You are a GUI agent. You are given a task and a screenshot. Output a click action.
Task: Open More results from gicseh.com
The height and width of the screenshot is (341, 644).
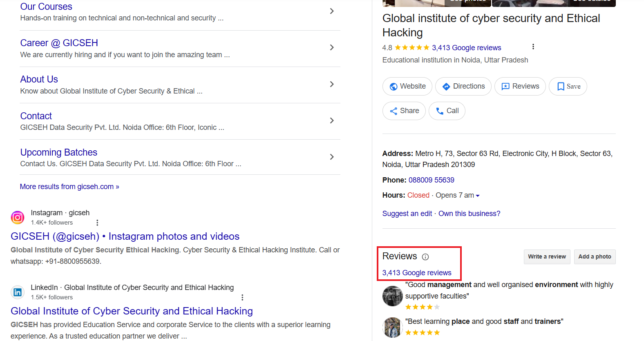[x=69, y=187]
